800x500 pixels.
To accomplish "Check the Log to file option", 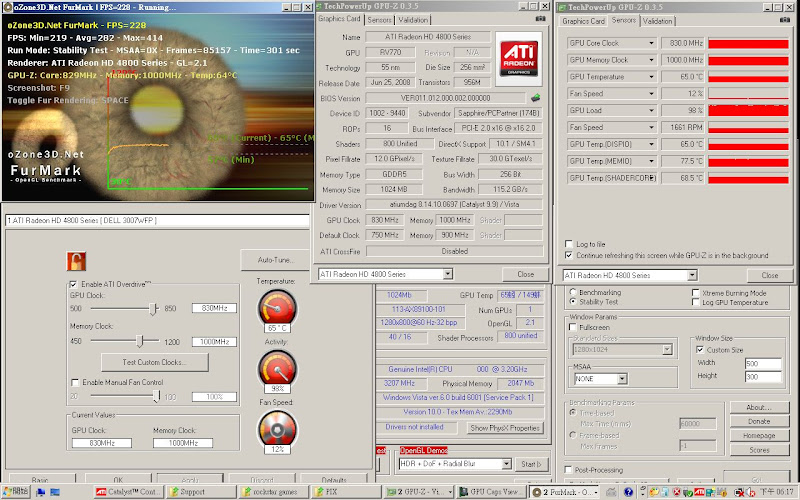I will (x=569, y=244).
